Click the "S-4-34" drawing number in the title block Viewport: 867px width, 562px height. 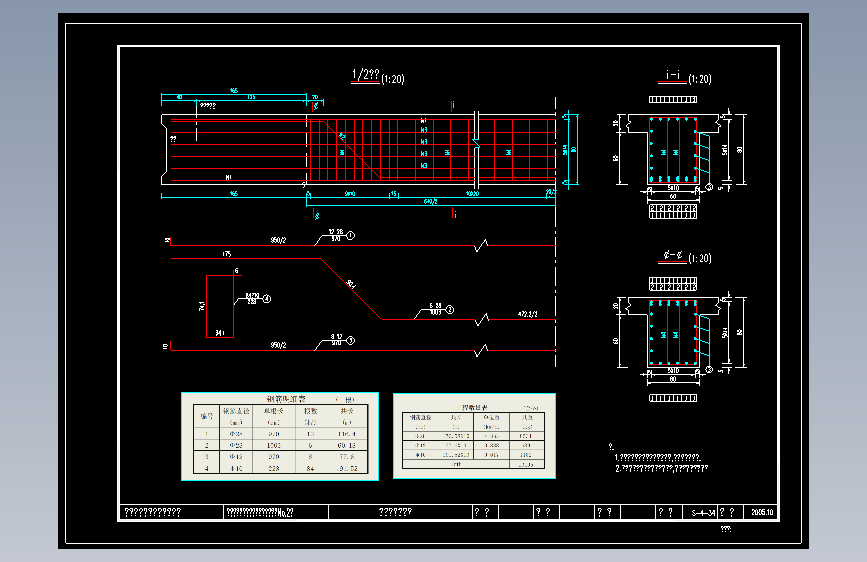tap(703, 513)
